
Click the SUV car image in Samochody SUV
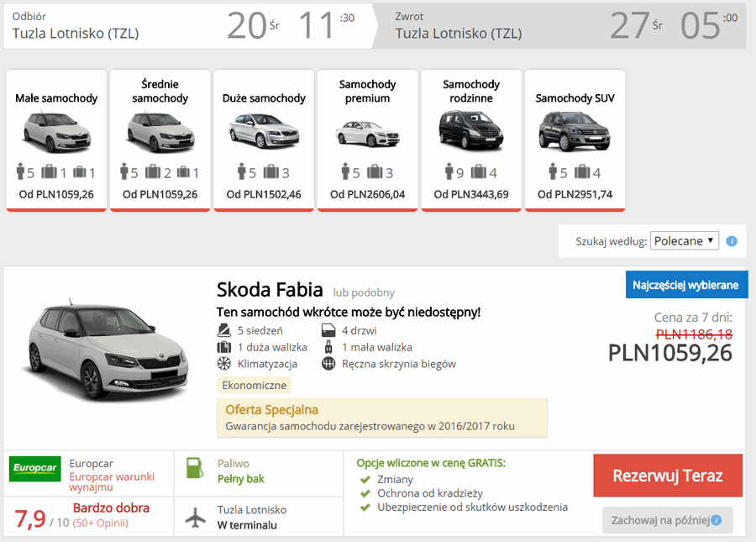pos(575,131)
